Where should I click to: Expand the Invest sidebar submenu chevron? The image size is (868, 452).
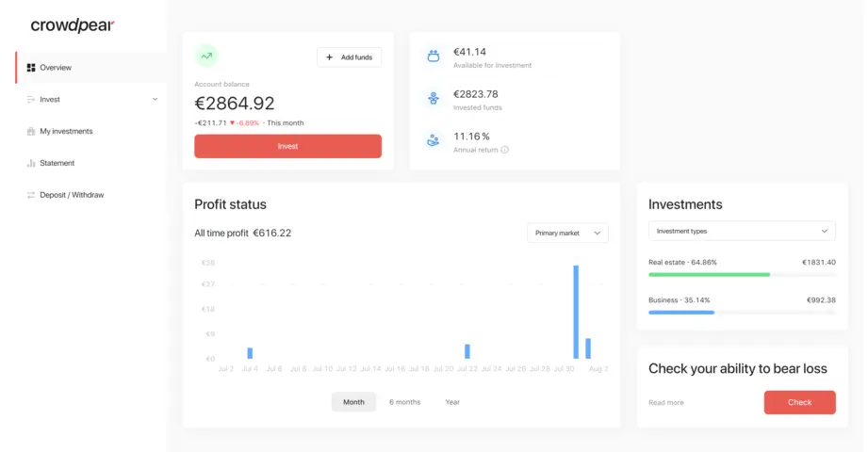pyautogui.click(x=155, y=100)
